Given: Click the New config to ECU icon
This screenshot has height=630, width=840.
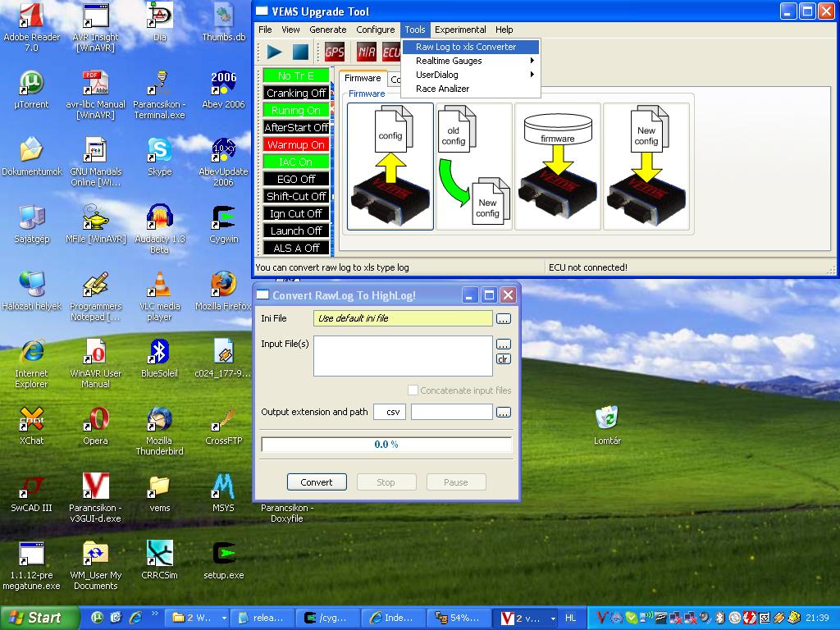Looking at the screenshot, I should click(646, 167).
